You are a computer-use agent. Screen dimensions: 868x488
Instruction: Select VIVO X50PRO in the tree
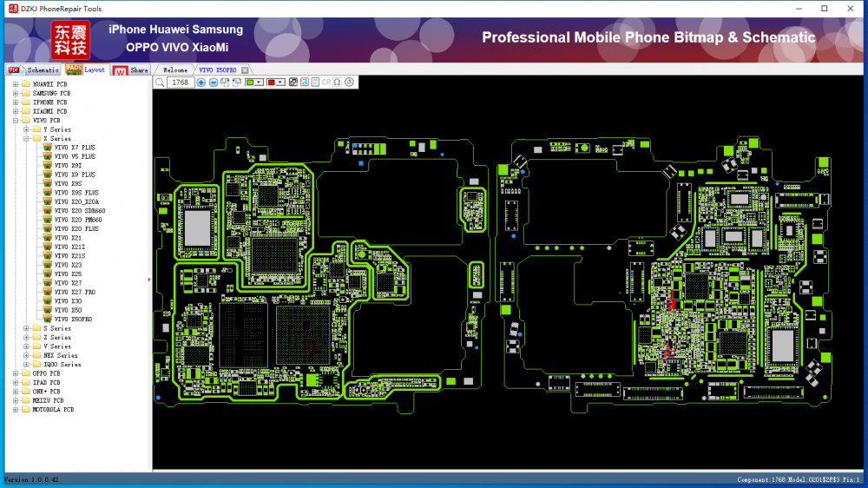(73, 319)
